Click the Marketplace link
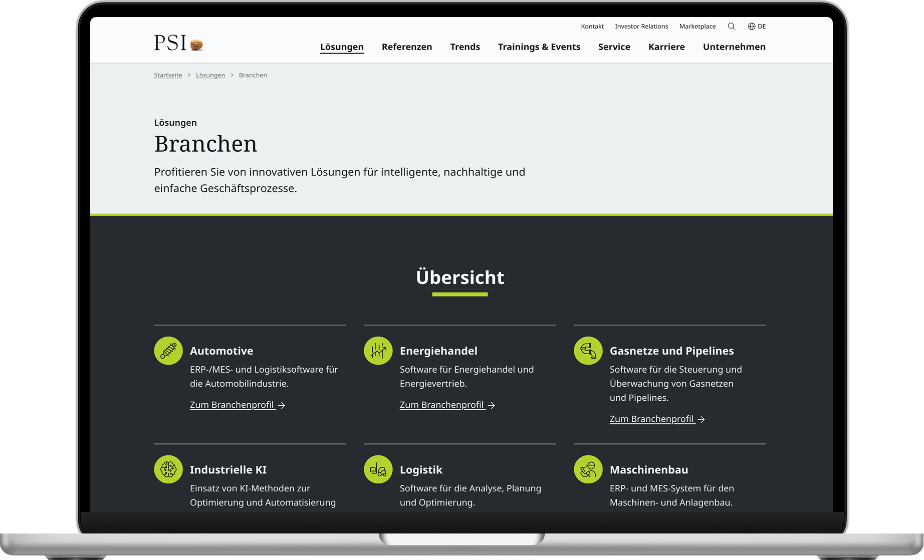The height and width of the screenshot is (560, 924). (x=698, y=26)
